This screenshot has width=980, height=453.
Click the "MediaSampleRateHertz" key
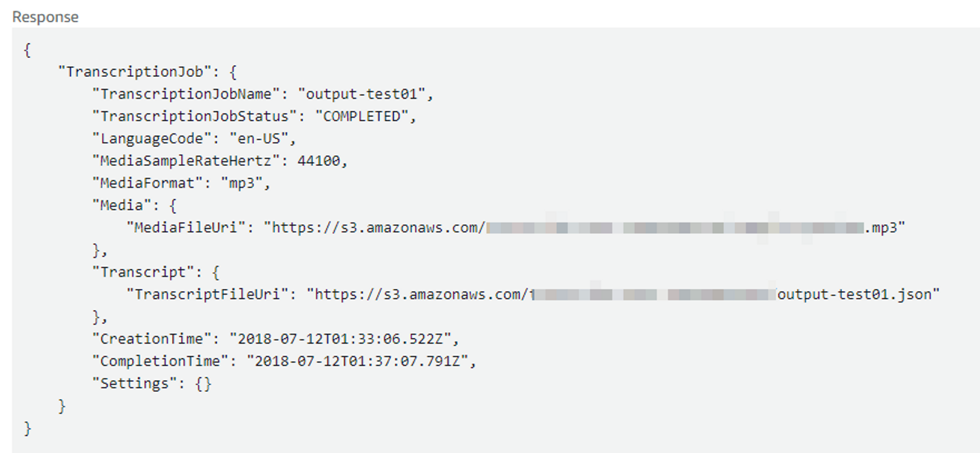191,161
